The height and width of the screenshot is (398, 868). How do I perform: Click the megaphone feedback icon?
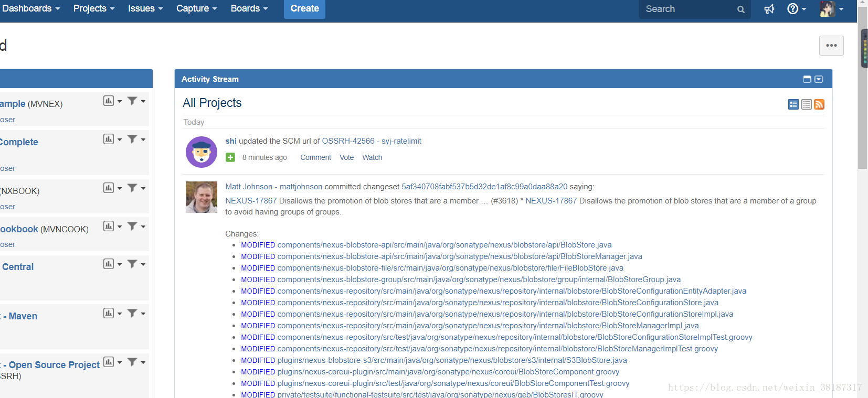tap(769, 9)
